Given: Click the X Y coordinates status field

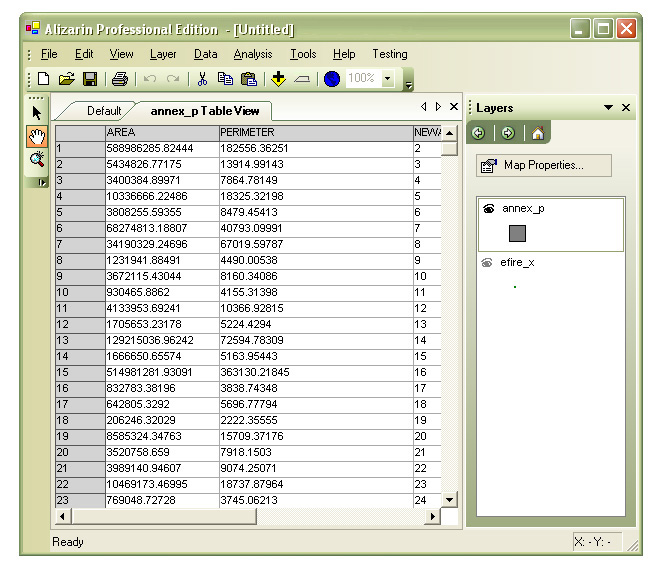Looking at the screenshot, I should click(597, 542).
